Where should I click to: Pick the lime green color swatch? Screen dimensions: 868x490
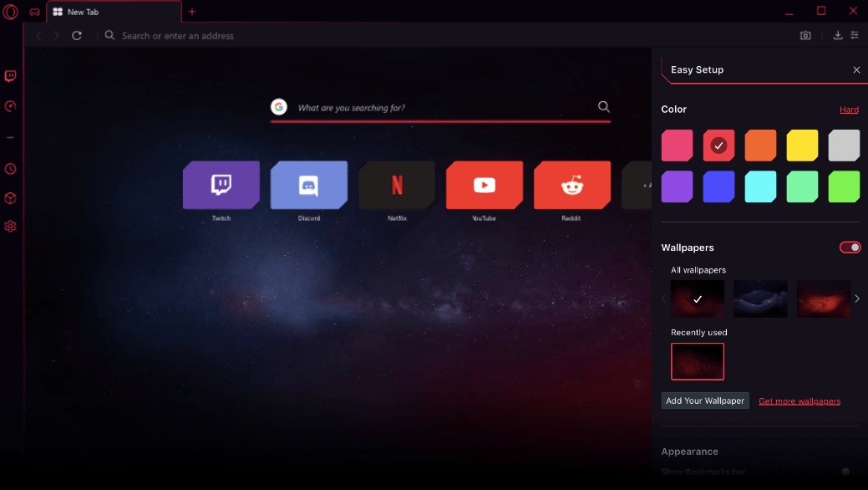(845, 186)
